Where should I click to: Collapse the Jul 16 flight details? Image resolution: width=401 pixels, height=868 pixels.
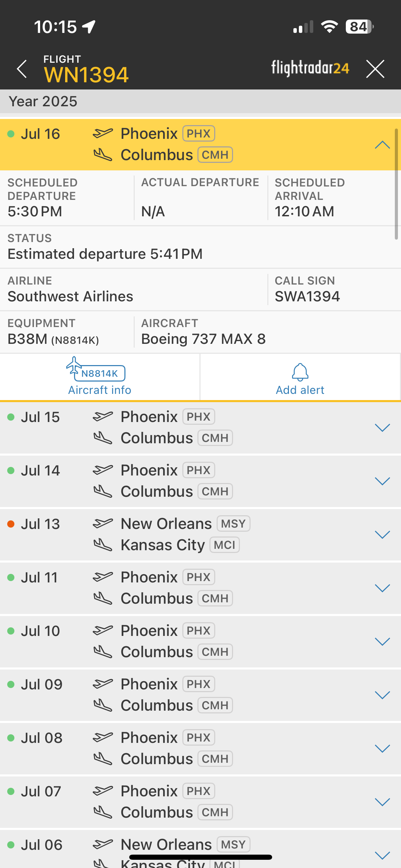point(382,145)
